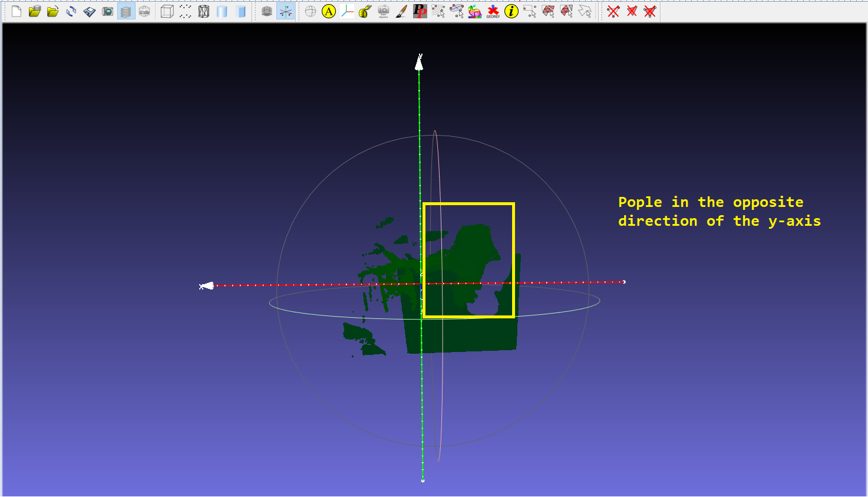This screenshot has width=868, height=497.
Task: Activate the GEOREF georeferencing tool
Action: 492,11
